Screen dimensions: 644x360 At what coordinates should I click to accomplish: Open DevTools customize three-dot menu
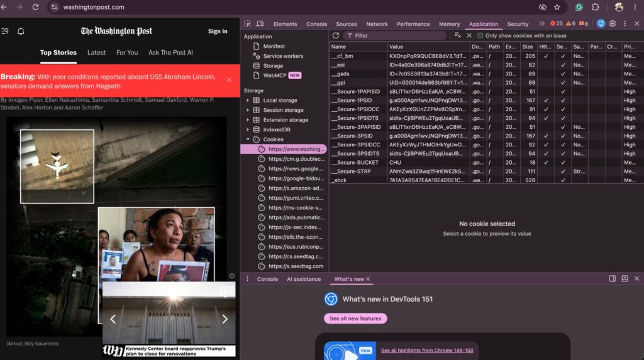[x=625, y=24]
